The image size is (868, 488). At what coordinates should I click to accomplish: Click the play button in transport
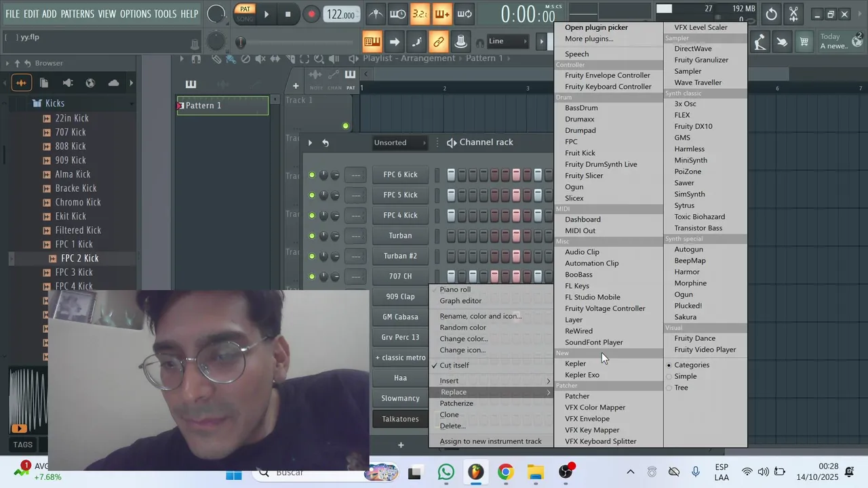pos(266,14)
